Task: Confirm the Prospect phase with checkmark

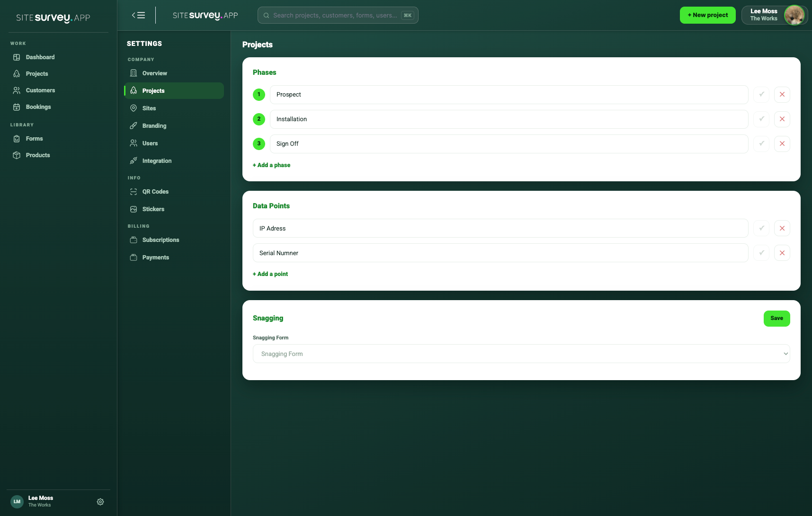Action: [761, 95]
